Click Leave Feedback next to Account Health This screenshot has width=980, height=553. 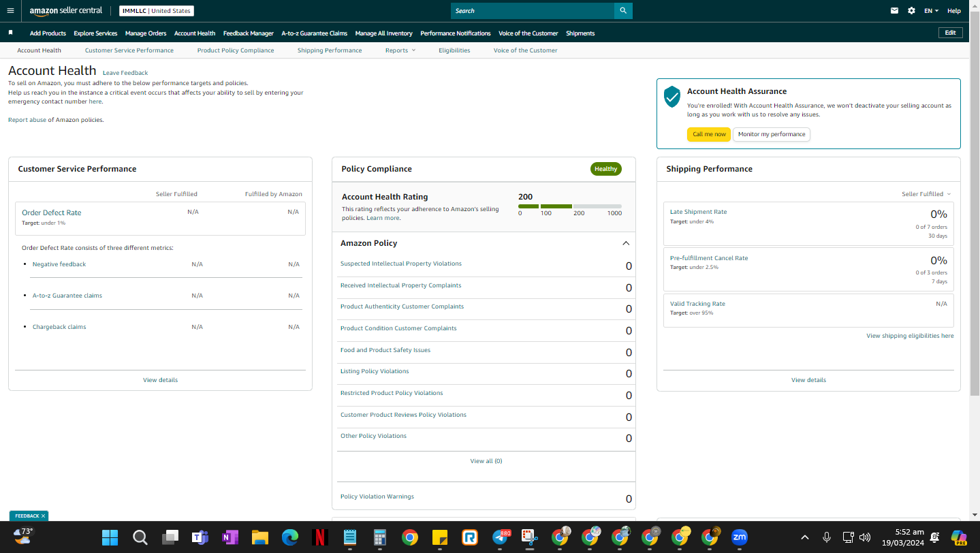(125, 73)
